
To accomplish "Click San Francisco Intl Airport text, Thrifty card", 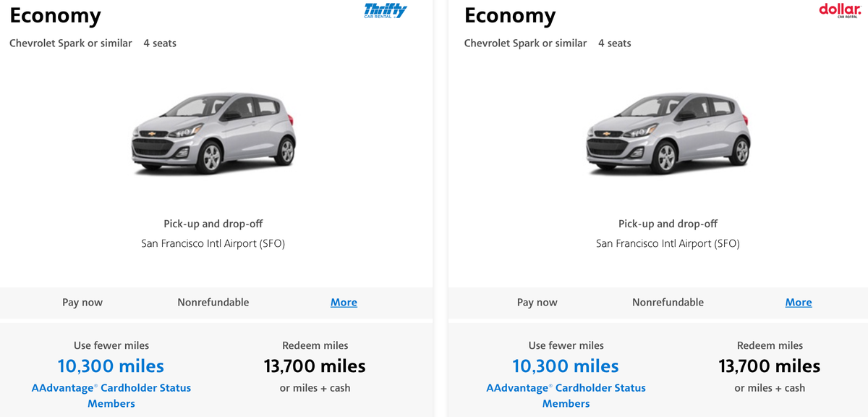I will click(213, 244).
